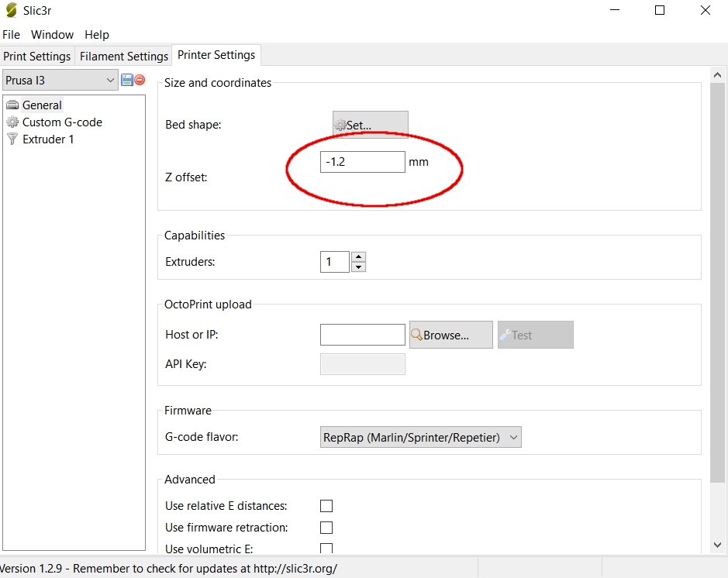Click the OctoPrint Test button
Image resolution: width=728 pixels, height=578 pixels.
pos(535,335)
